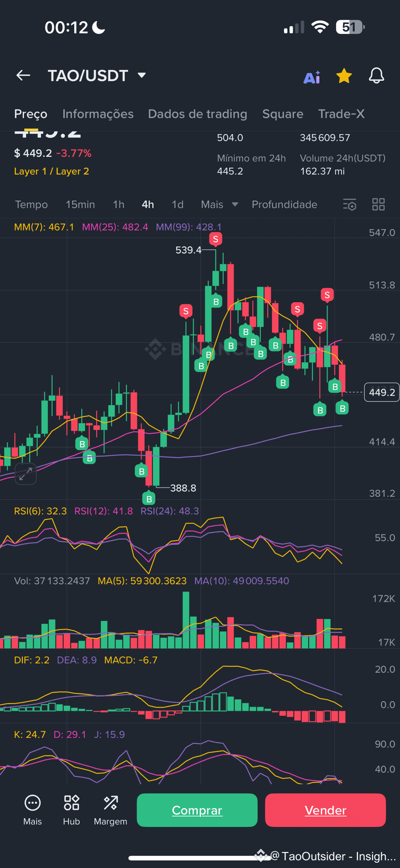The height and width of the screenshot is (868, 400).
Task: Tap the MACD: -6.7 label
Action: click(x=131, y=660)
